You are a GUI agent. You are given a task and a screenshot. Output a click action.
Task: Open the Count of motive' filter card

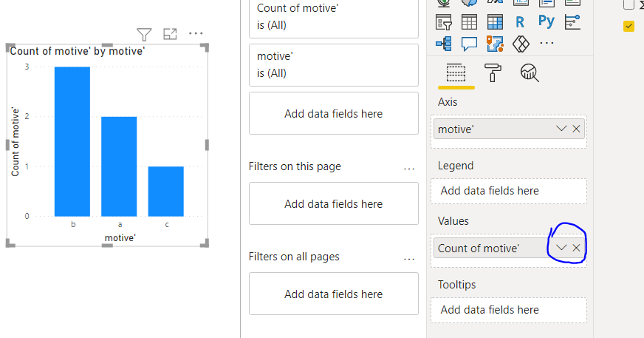[334, 19]
